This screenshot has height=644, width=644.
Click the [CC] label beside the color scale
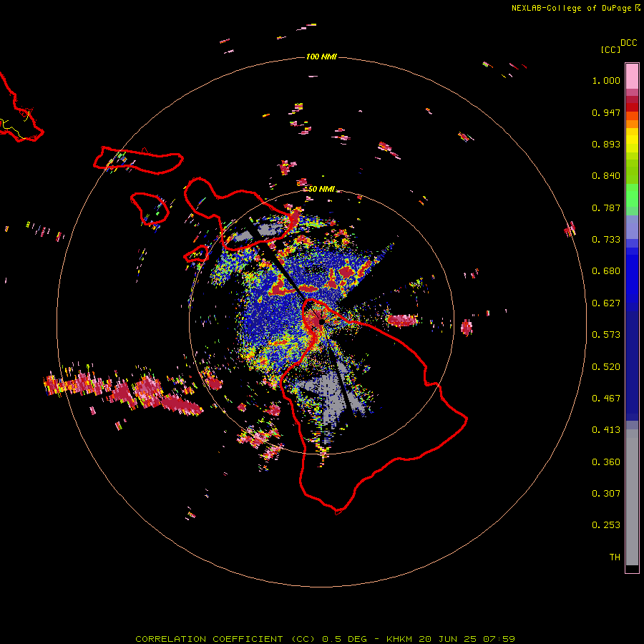coord(610,49)
